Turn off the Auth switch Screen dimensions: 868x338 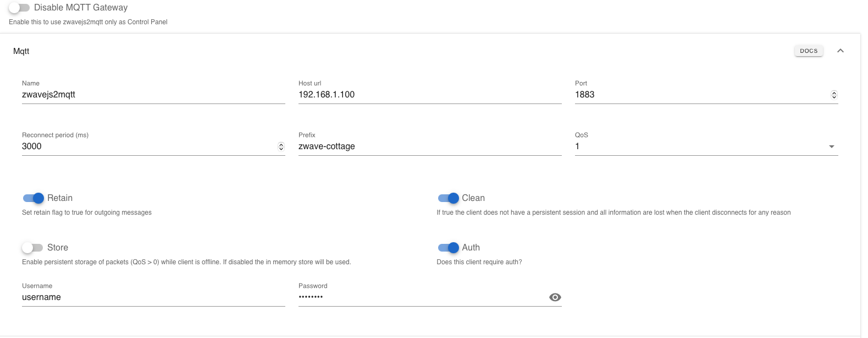pos(448,248)
